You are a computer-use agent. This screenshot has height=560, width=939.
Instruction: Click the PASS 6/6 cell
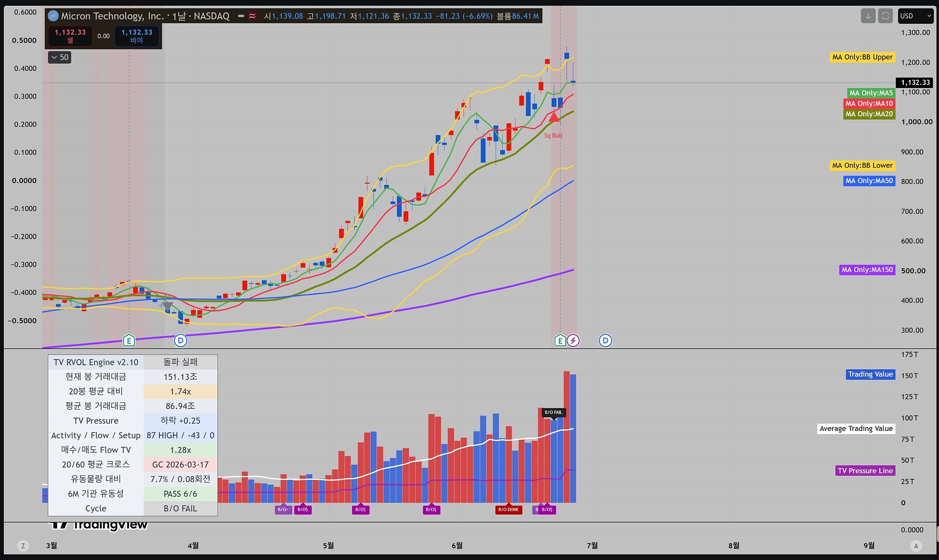[180, 494]
